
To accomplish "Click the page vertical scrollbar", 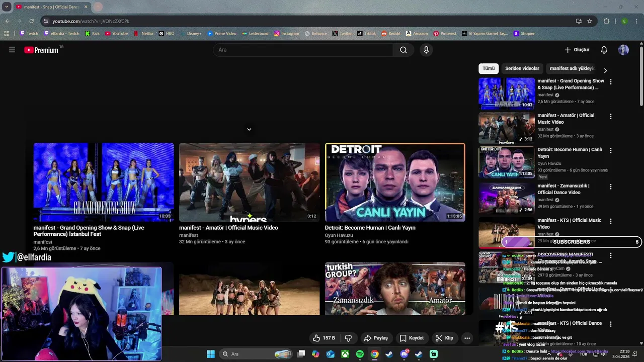I will pos(641,75).
